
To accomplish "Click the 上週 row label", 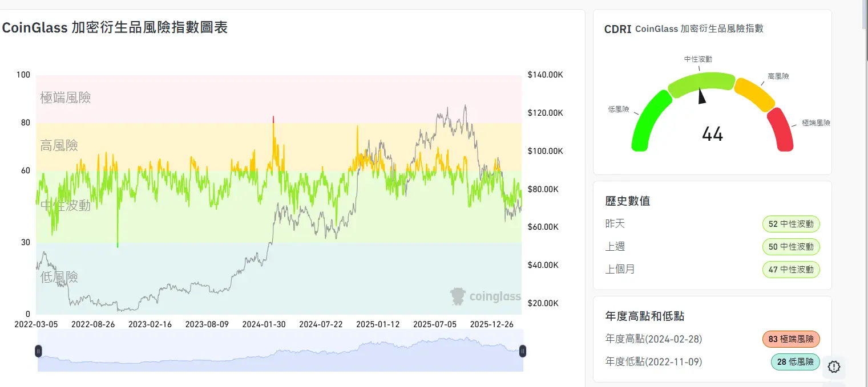I will 615,246.
